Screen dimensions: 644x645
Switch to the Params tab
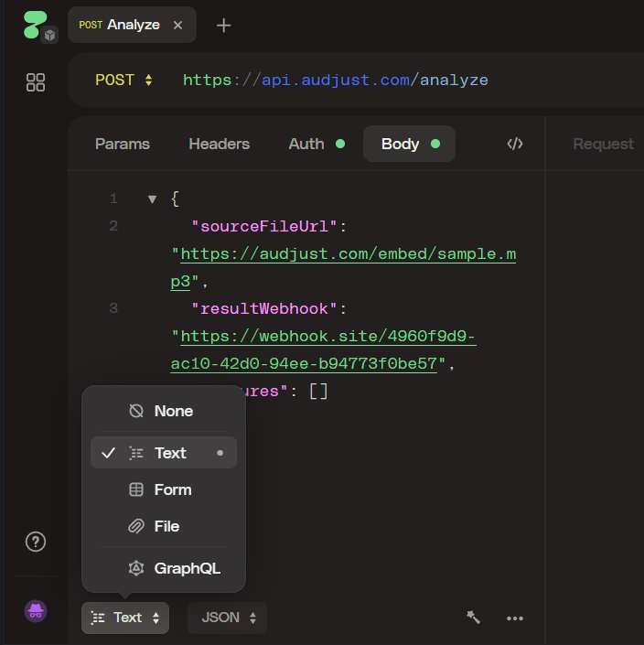click(x=123, y=144)
